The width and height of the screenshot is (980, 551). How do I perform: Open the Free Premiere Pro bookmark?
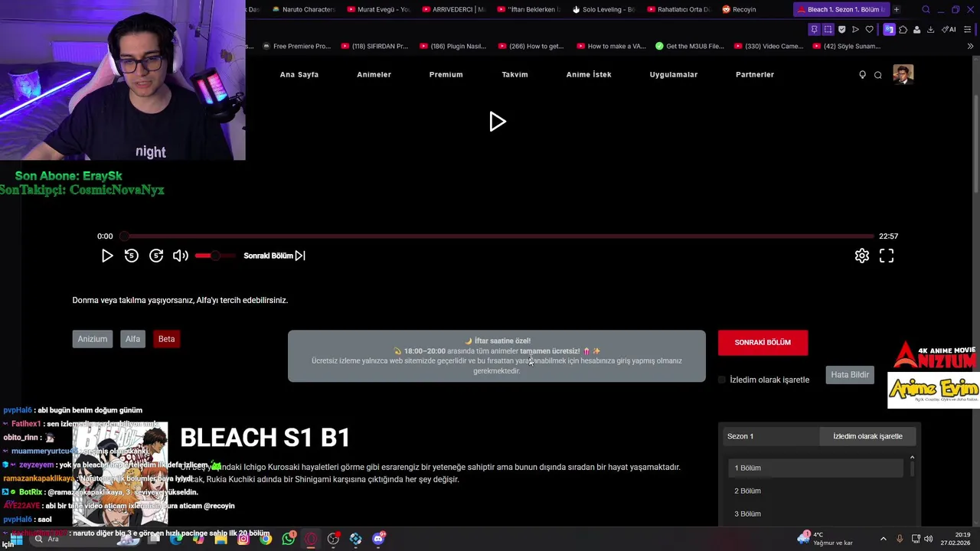pos(296,46)
